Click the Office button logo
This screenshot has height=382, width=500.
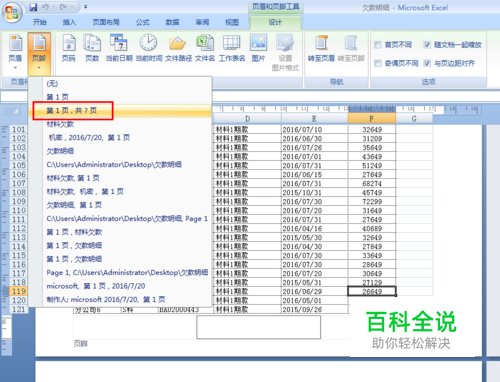(x=12, y=12)
